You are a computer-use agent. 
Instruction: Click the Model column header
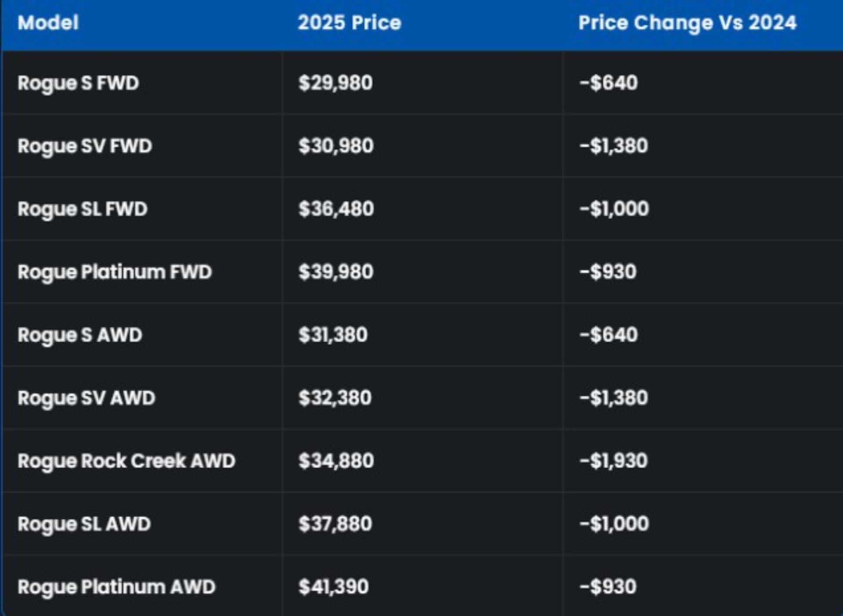tap(48, 23)
